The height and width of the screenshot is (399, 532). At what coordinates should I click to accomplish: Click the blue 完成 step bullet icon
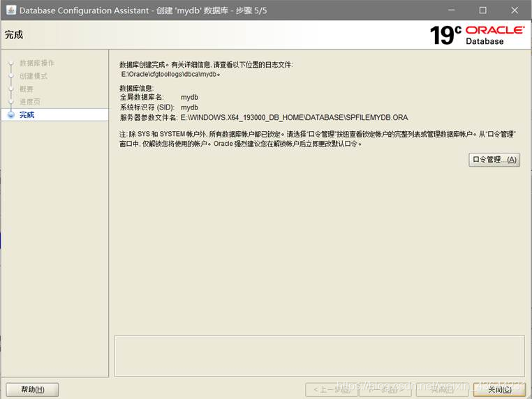click(x=11, y=115)
